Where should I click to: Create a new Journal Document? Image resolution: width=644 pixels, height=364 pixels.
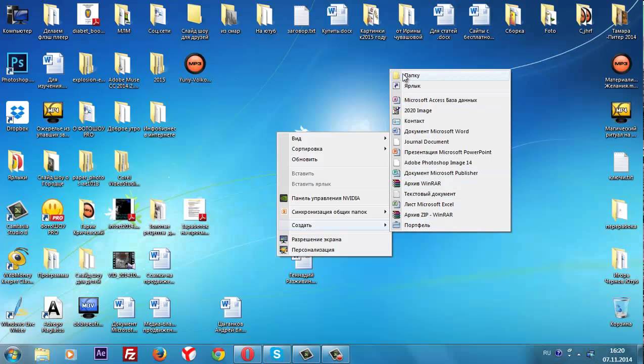pyautogui.click(x=450, y=142)
